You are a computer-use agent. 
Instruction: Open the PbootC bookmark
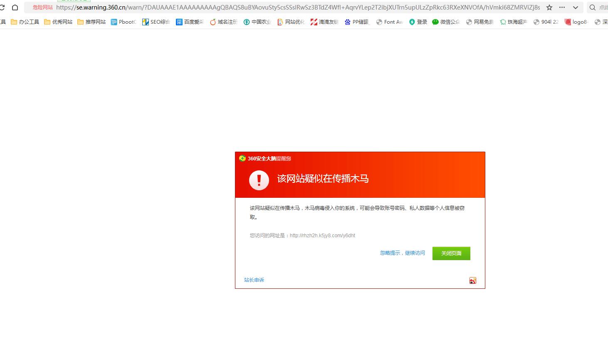pos(124,22)
